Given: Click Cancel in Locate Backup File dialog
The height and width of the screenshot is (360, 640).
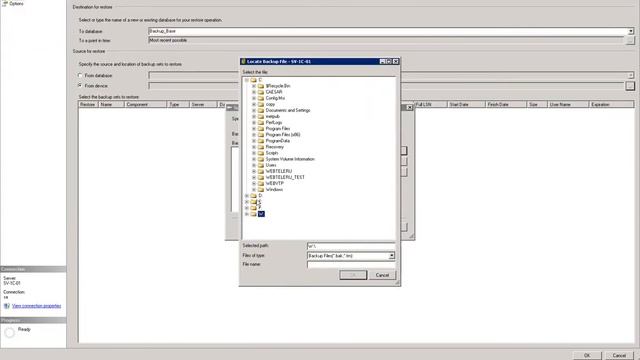Looking at the screenshot, I should [382, 275].
